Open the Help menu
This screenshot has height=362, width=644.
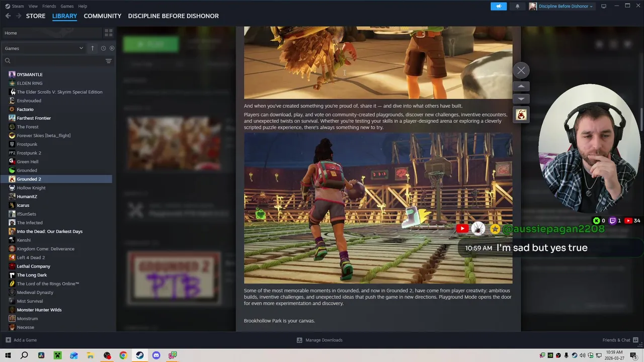83,6
